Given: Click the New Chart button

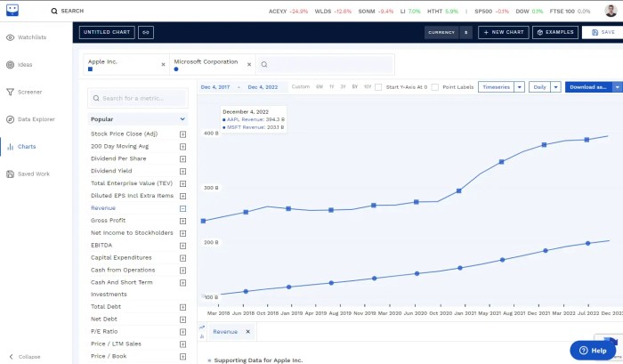Looking at the screenshot, I should 504,32.
